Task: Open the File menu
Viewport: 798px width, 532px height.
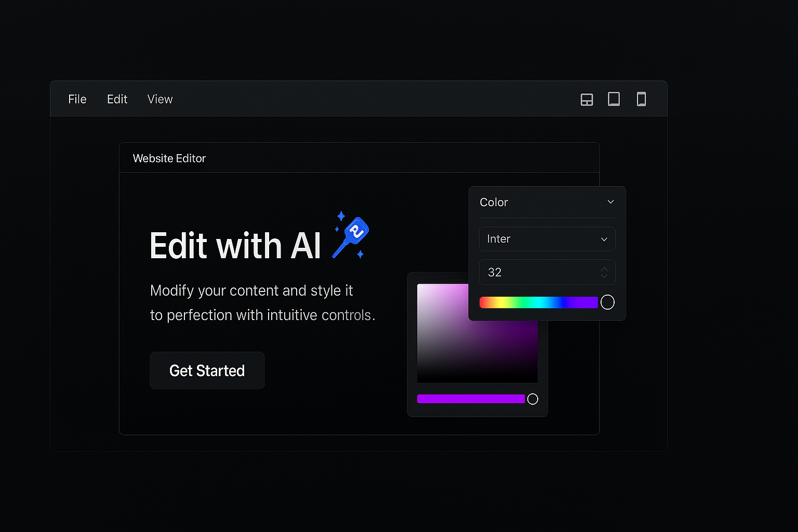Action: [x=77, y=99]
